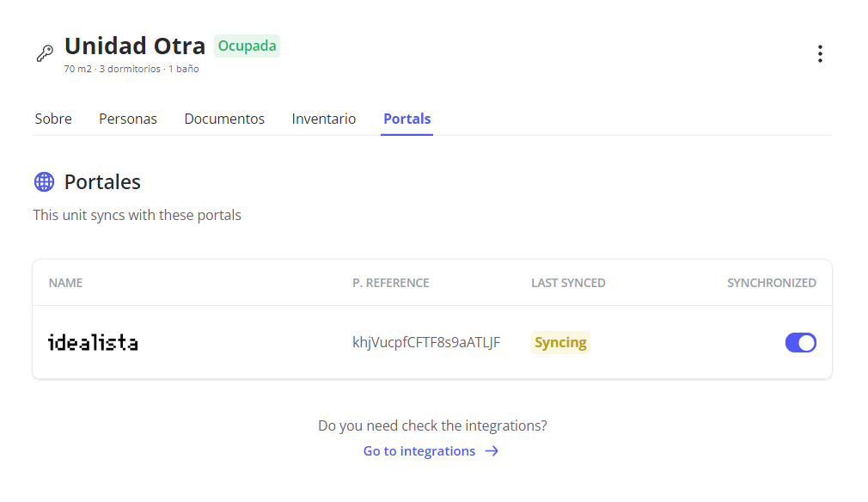
Task: Disable synchronization toggle for idealista
Action: (x=800, y=343)
